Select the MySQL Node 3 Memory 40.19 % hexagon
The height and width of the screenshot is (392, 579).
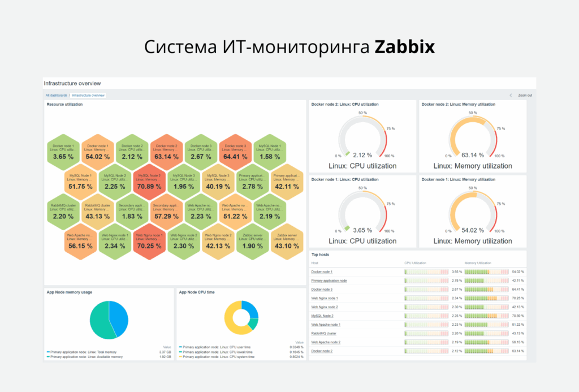coord(218,183)
